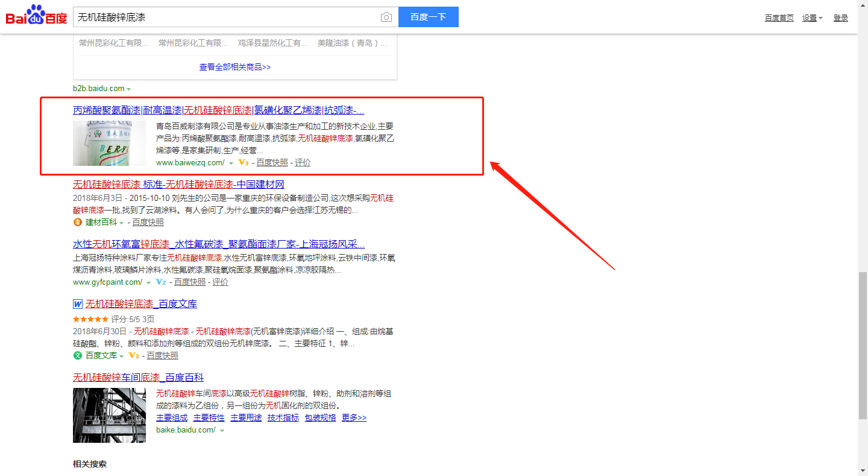Focus the search input field
Screen dimensions: 868x476
point(227,17)
